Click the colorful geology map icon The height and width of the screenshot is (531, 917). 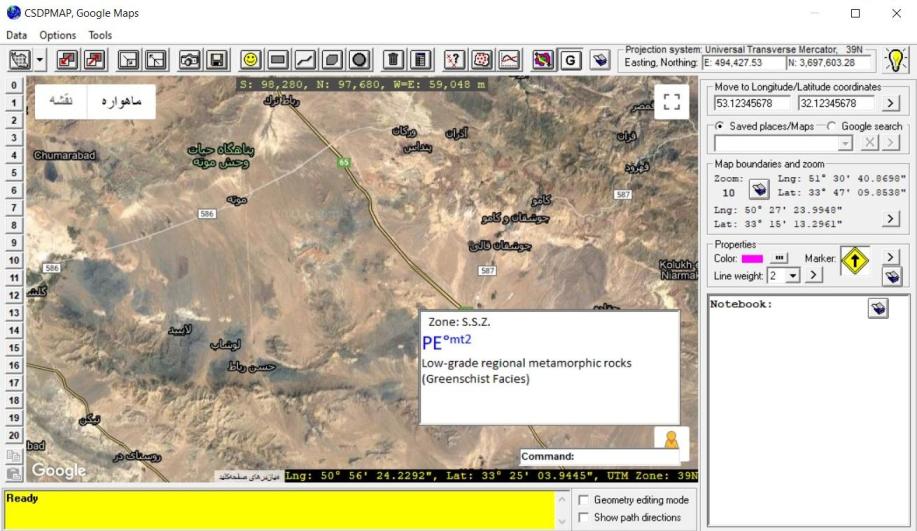543,60
